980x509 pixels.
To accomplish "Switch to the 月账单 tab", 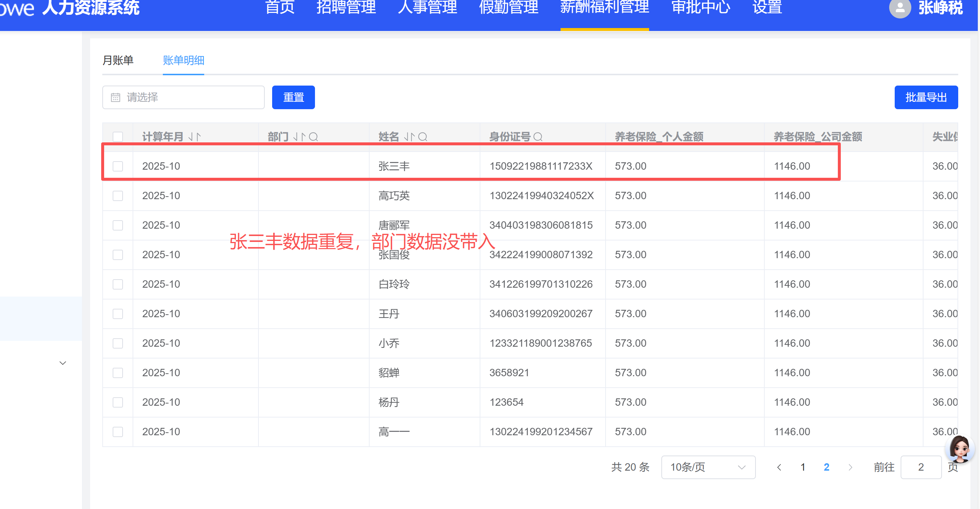I will [118, 60].
